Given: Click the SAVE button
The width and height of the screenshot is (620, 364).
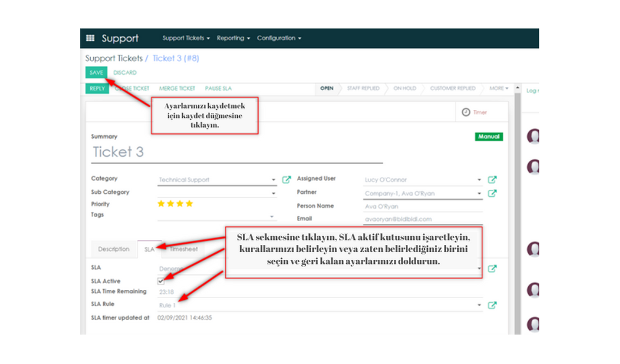Looking at the screenshot, I should [x=96, y=72].
